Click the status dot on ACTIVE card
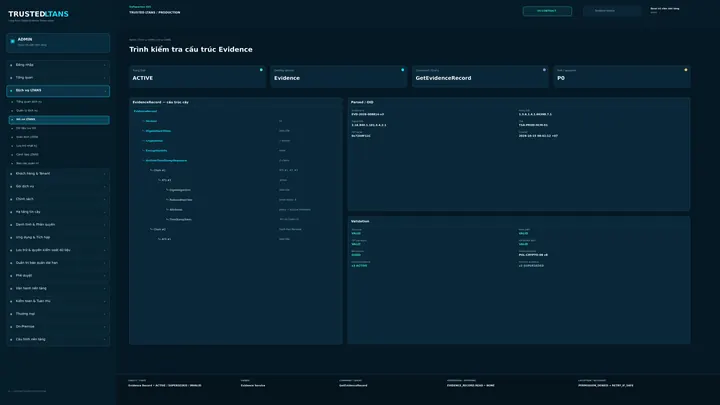Screen dimensions: 720x405 click(x=261, y=70)
